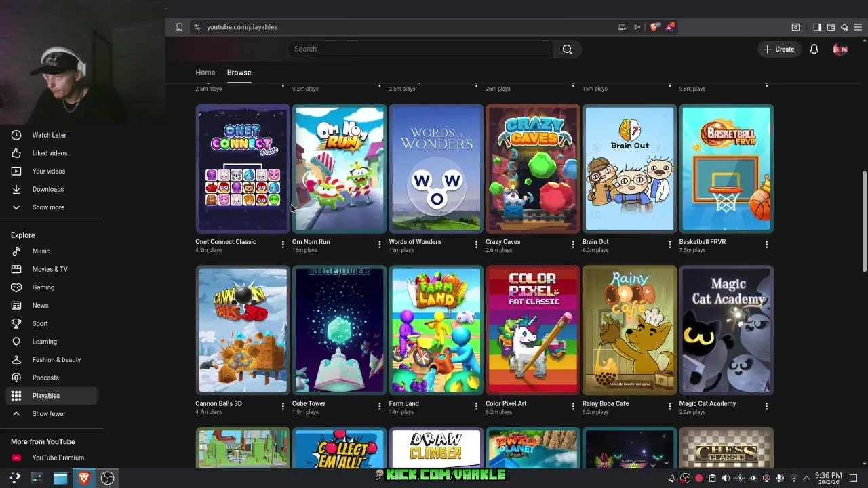Open options menu for Cube Tower
The width and height of the screenshot is (868, 488).
point(380,406)
